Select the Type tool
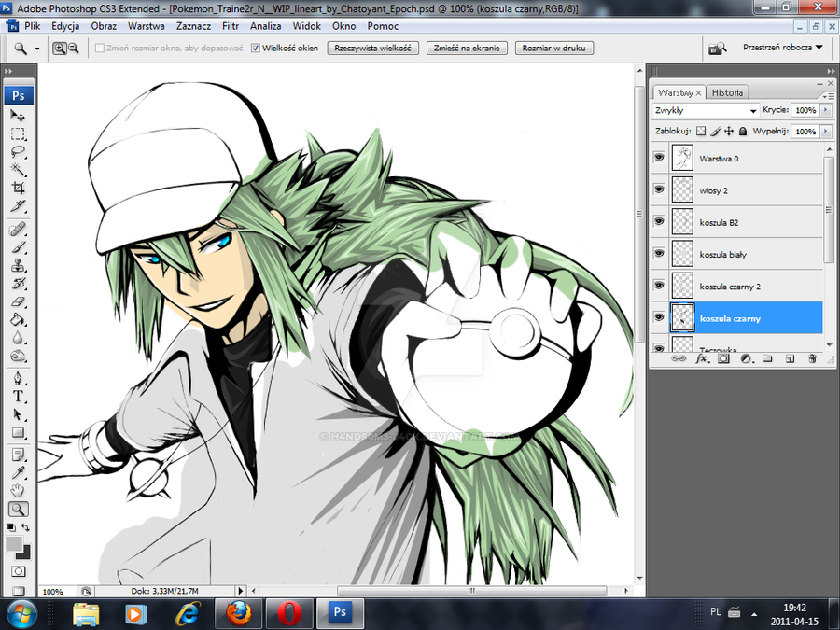This screenshot has height=630, width=840. coord(18,397)
